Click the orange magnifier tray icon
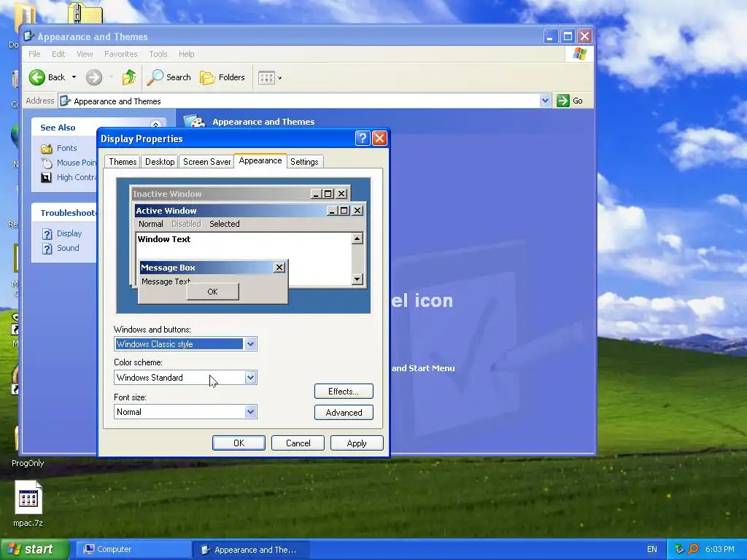The image size is (747, 560). 694,550
